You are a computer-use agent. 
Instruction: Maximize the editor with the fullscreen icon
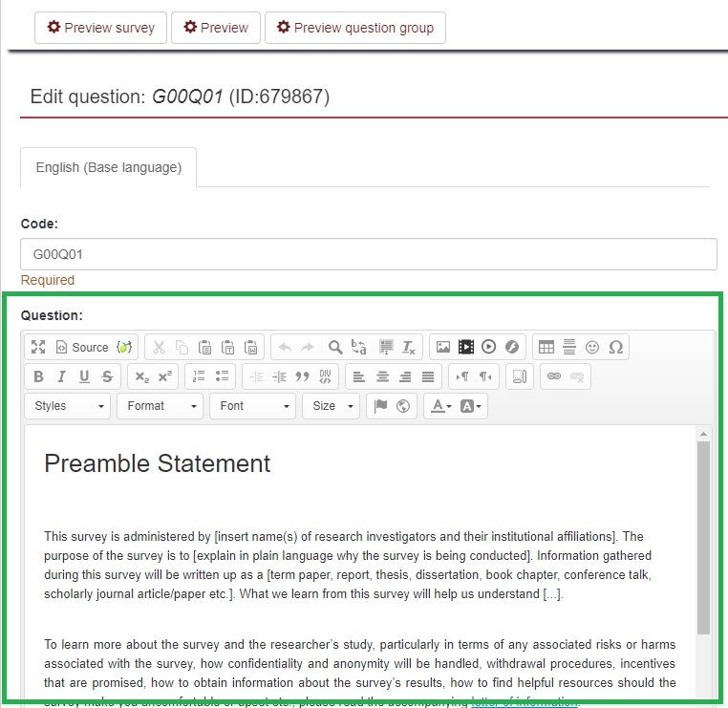[38, 347]
